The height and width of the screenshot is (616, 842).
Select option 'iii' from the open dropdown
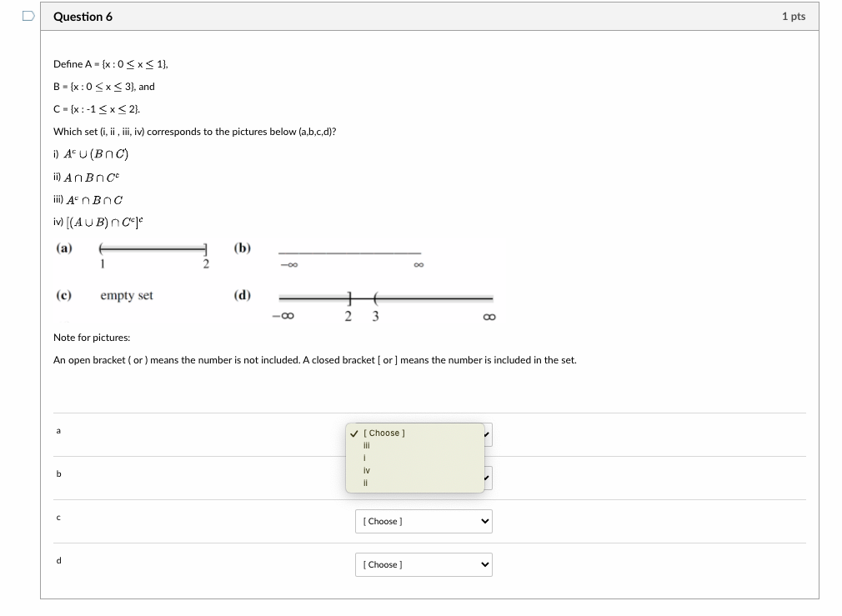pos(368,445)
